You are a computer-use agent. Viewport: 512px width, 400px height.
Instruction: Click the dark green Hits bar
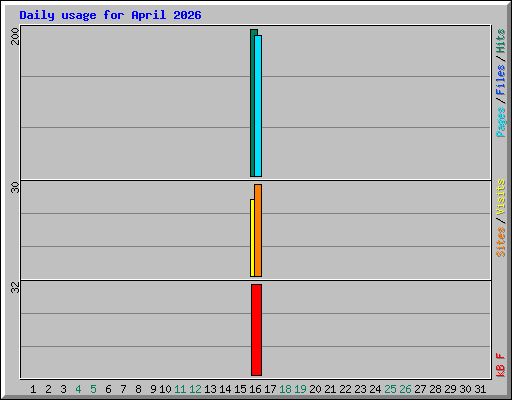click(x=252, y=103)
